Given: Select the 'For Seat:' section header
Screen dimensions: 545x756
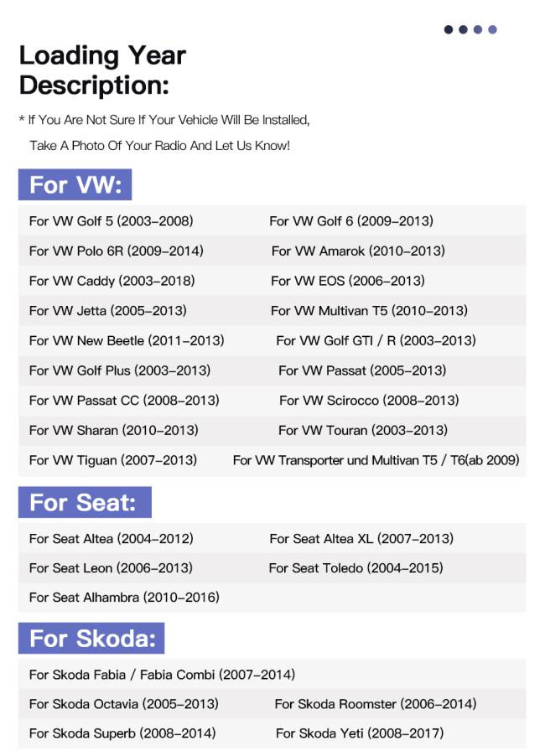Looking at the screenshot, I should [x=84, y=502].
